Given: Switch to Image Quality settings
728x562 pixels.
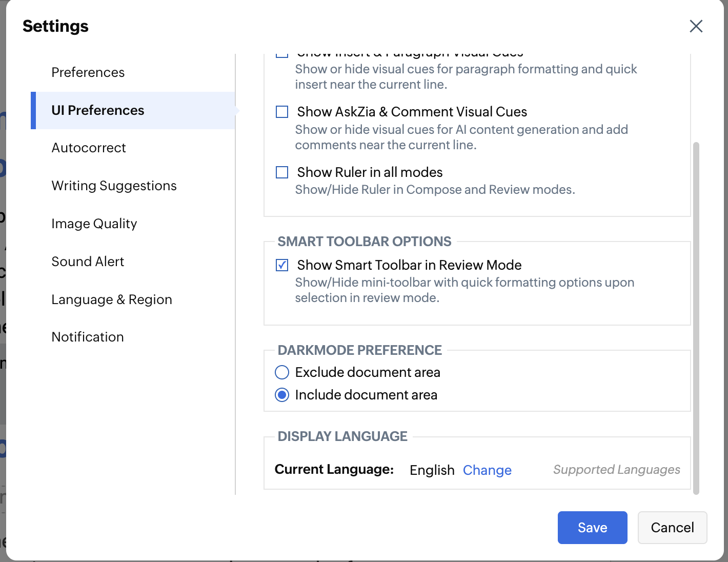Looking at the screenshot, I should coord(94,224).
